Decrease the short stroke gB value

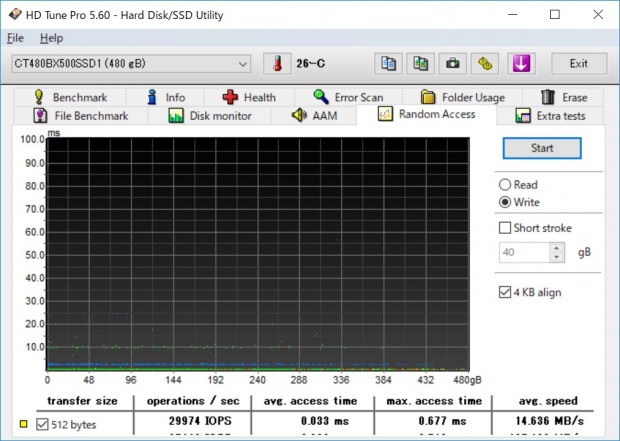pos(557,257)
